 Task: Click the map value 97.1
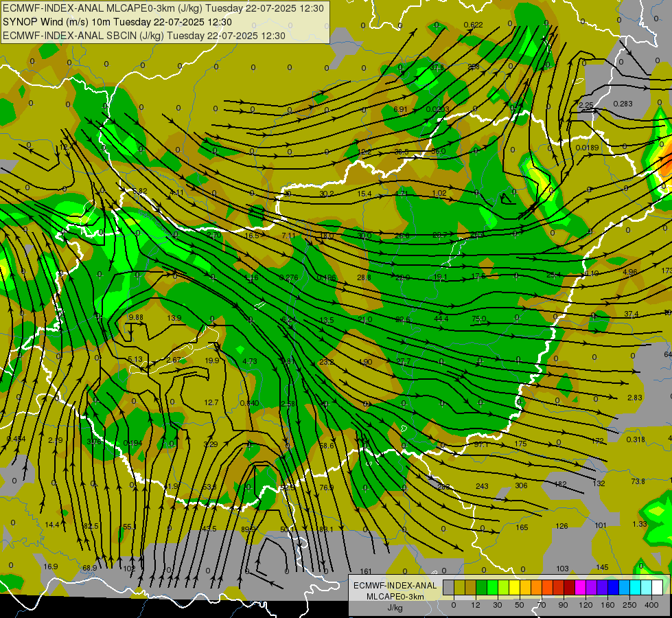click(481, 445)
